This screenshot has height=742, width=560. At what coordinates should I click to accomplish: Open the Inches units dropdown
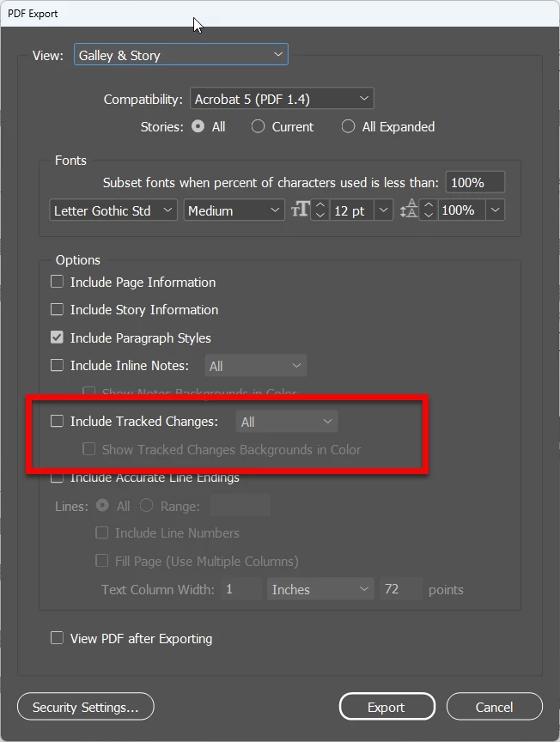click(x=320, y=589)
